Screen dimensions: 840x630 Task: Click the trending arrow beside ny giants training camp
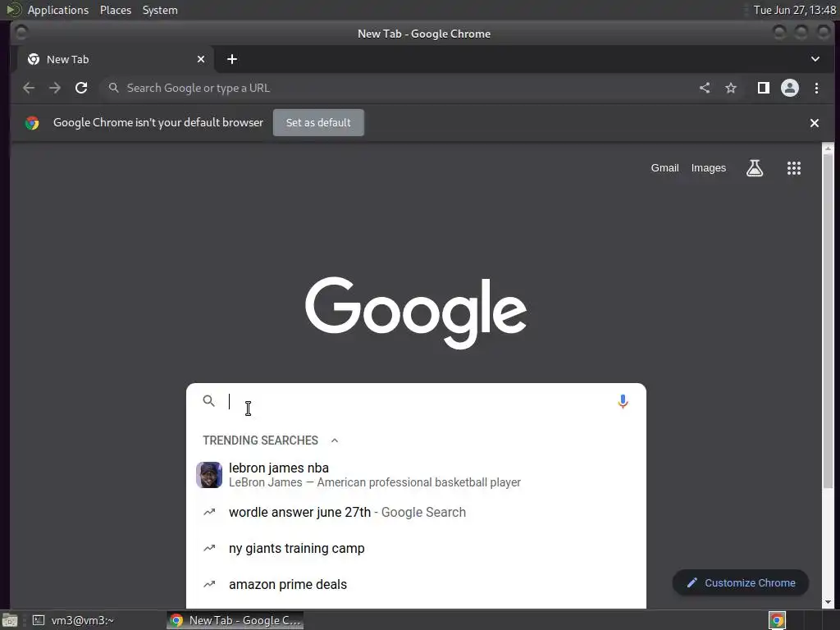209,548
